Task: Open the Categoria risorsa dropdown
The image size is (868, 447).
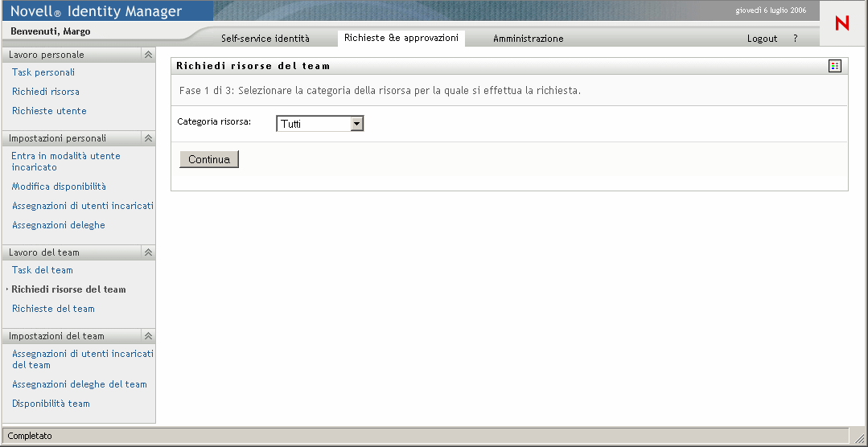Action: point(320,123)
